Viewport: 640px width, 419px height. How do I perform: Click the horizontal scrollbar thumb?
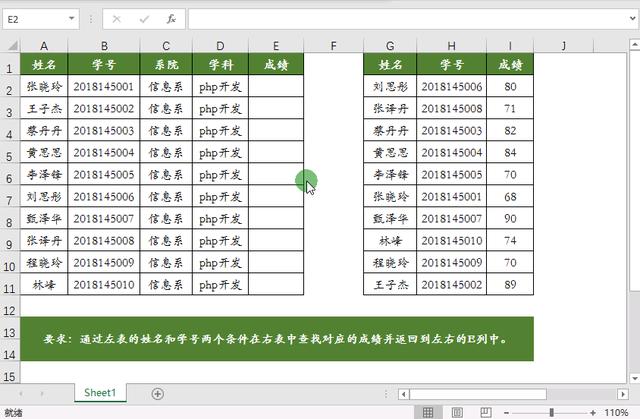tap(478, 394)
